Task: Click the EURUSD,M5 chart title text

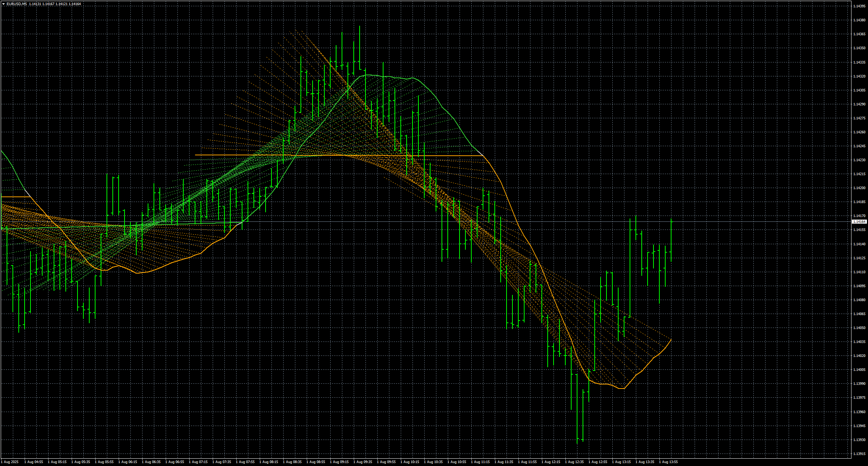Action: tap(17, 4)
